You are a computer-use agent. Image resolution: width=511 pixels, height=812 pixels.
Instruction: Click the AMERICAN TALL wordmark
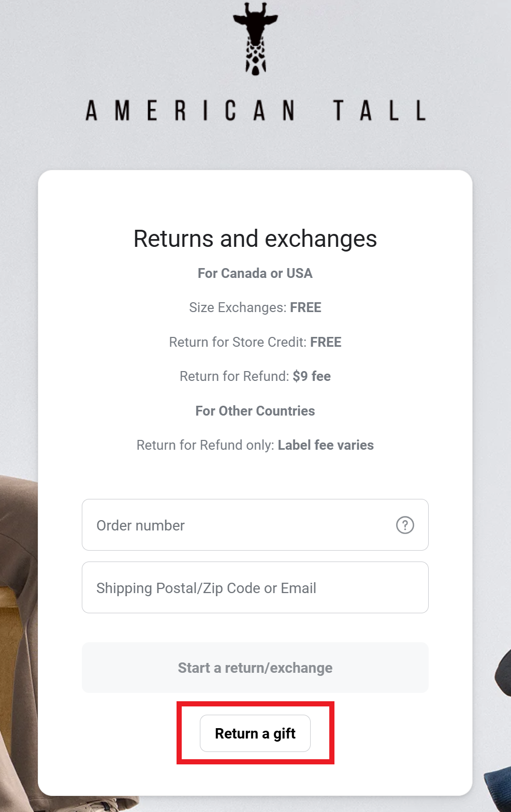[x=256, y=111]
